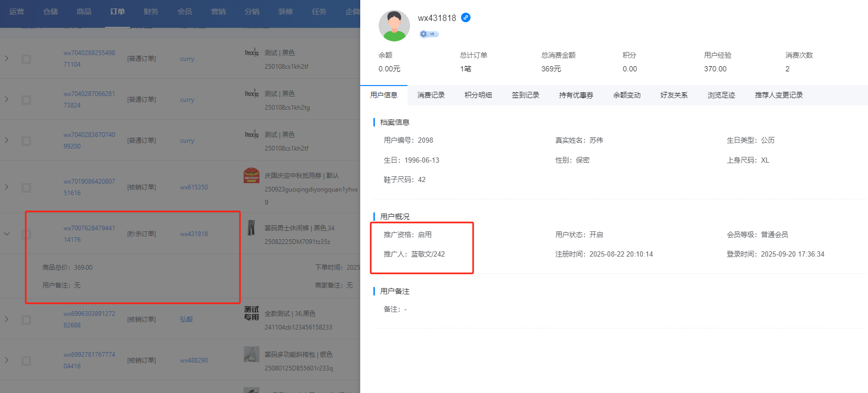Open 任务 in the top navigation
The height and width of the screenshot is (393, 868).
(x=319, y=12)
